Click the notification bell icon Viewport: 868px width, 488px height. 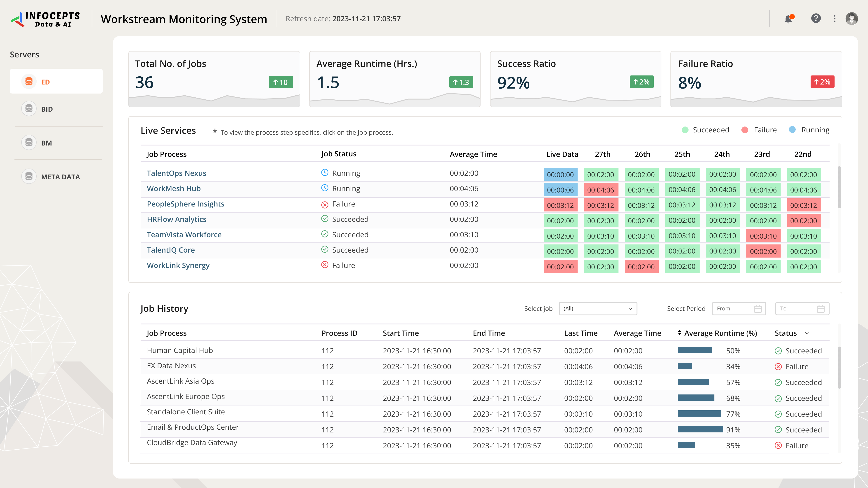point(788,19)
